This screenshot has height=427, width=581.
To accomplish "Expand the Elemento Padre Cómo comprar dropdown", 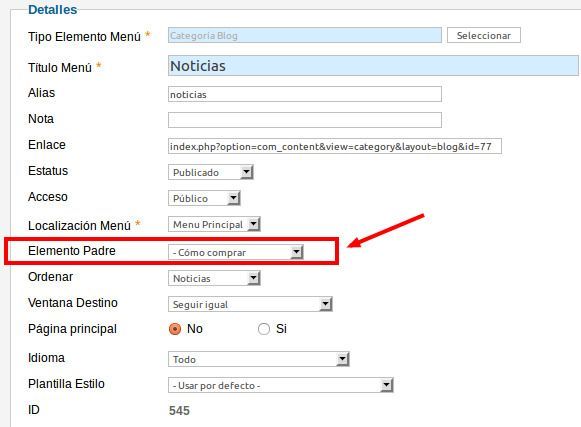I will point(236,252).
